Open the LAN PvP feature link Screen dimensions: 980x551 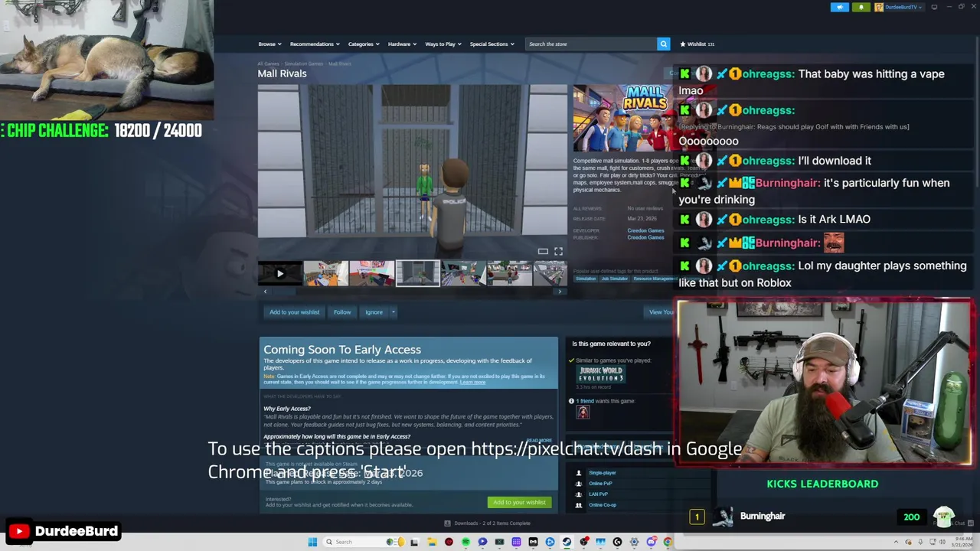point(599,494)
